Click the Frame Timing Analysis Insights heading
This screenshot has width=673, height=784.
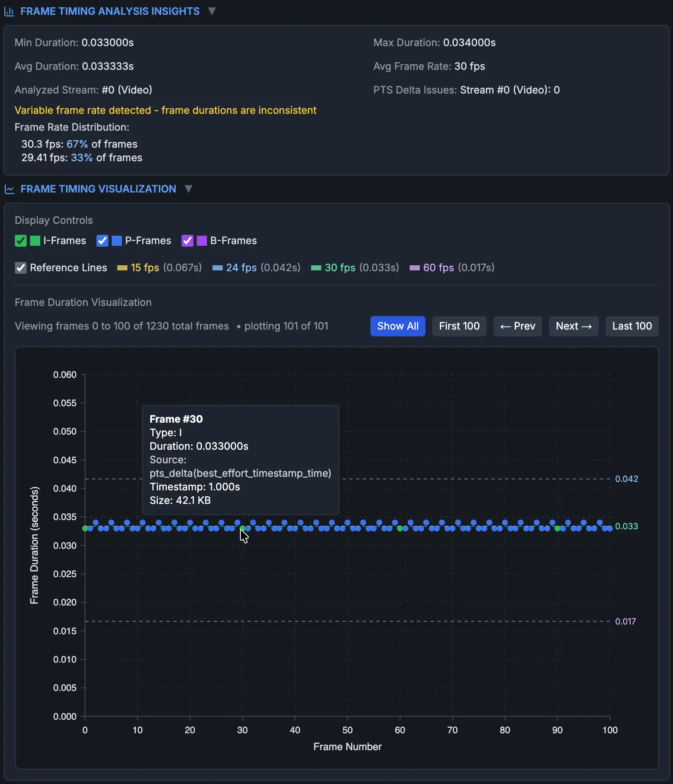coord(110,11)
